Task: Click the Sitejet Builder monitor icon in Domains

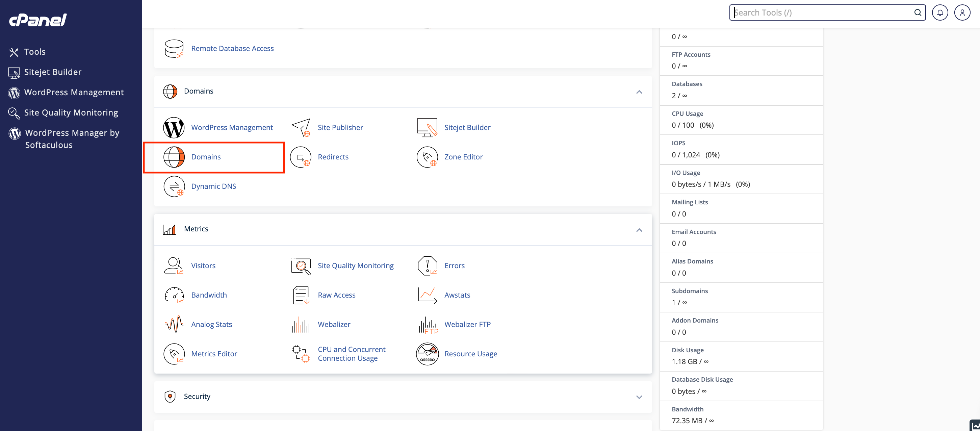Action: click(x=427, y=127)
